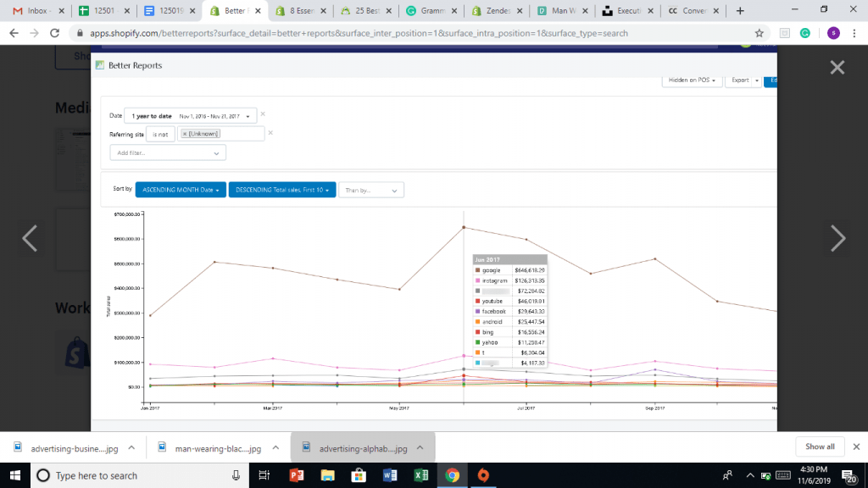Click the Referring site value field
868x488 pixels.
click(x=221, y=134)
